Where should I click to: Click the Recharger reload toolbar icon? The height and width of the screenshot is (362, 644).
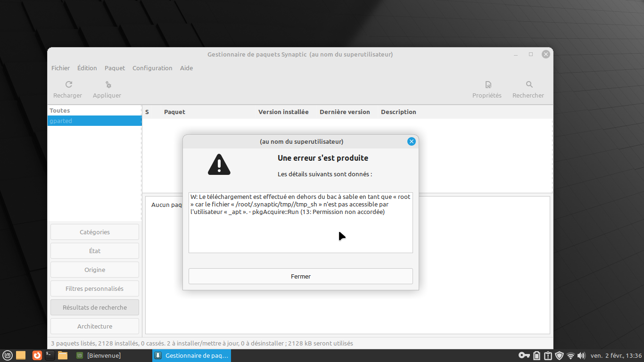pos(68,85)
